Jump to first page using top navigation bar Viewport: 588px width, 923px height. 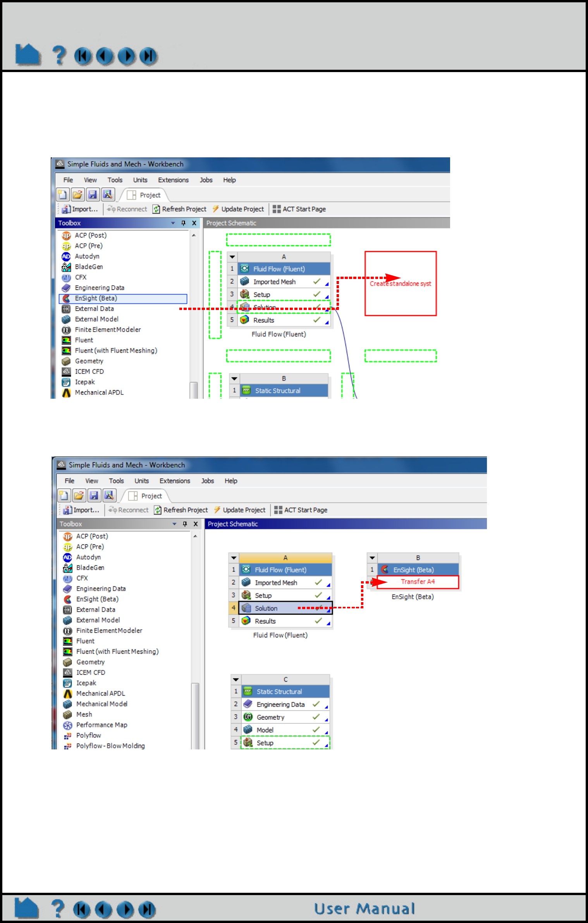(83, 56)
